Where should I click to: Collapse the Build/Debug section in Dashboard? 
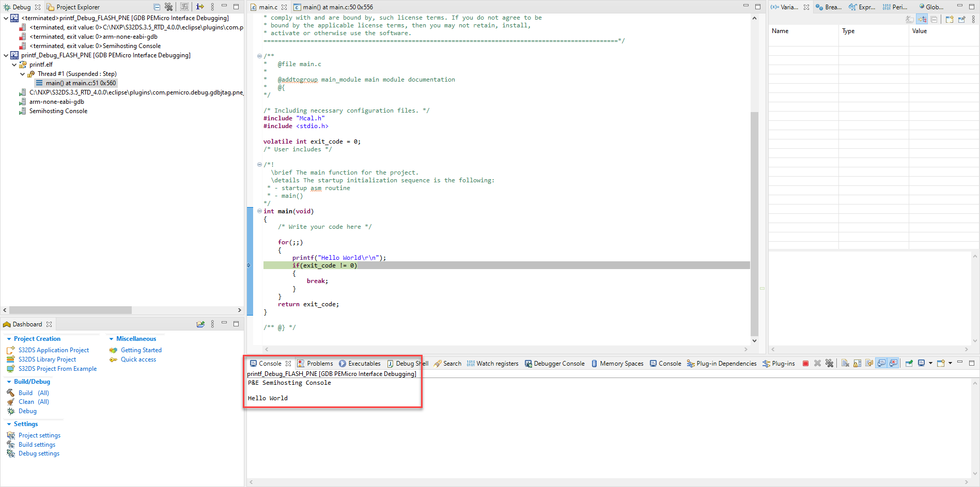click(x=9, y=382)
